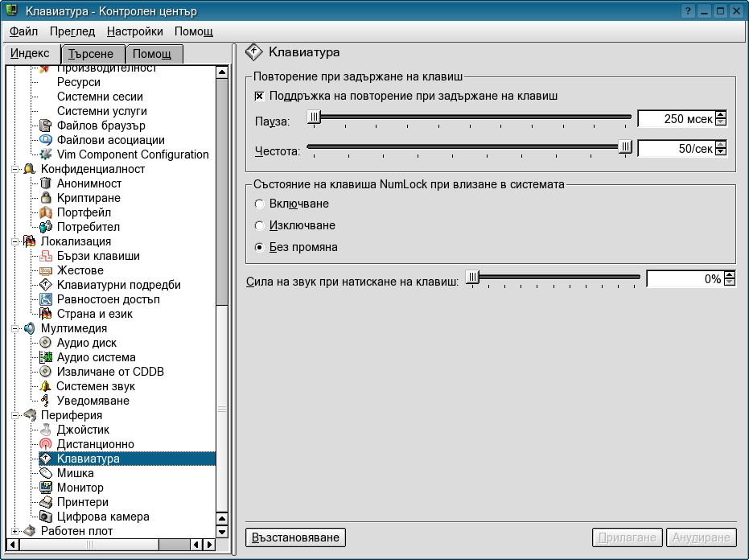
Task: Click the Принтери printer icon
Action: coord(46,502)
